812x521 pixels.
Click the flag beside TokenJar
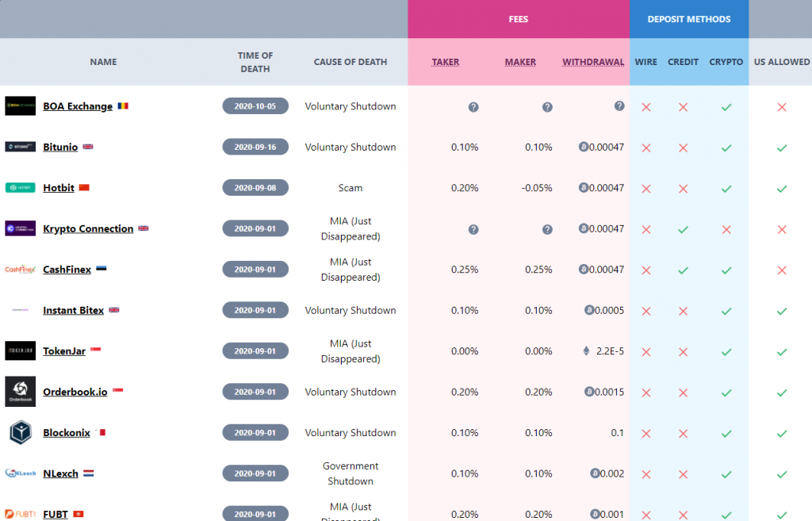click(x=96, y=350)
